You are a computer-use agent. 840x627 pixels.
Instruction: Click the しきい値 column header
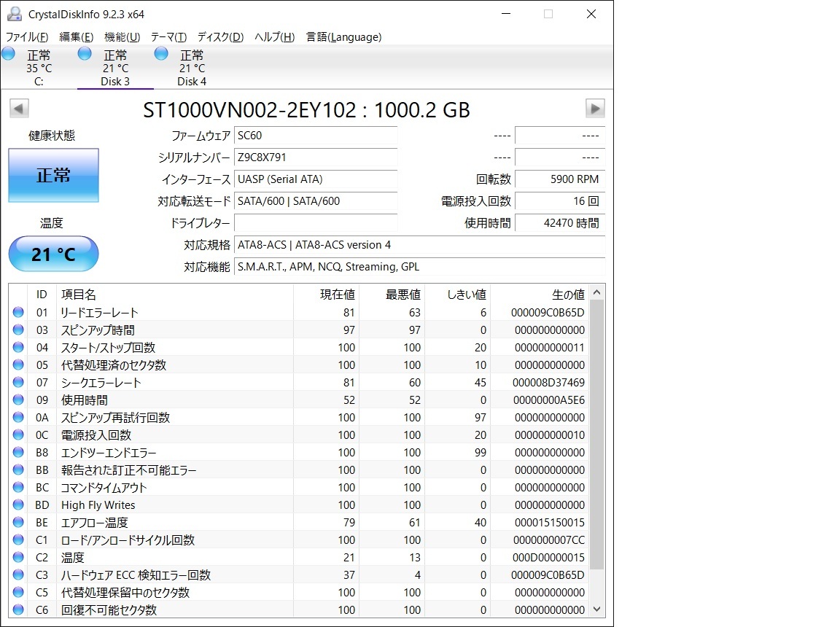pyautogui.click(x=457, y=295)
